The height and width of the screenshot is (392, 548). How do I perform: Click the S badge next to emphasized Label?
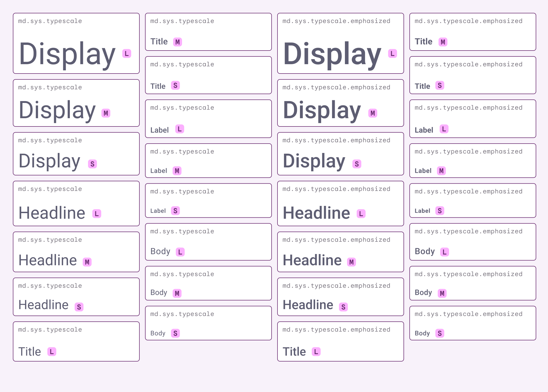coord(440,211)
